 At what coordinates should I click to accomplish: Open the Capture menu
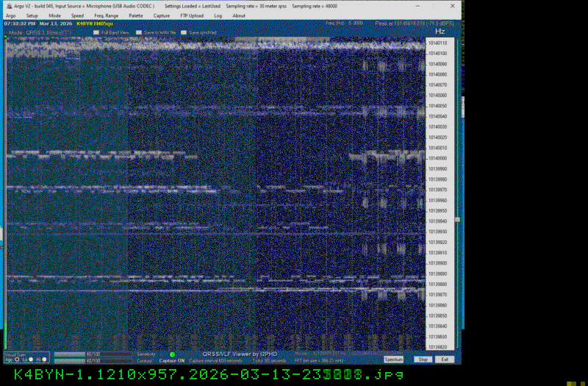coord(162,15)
